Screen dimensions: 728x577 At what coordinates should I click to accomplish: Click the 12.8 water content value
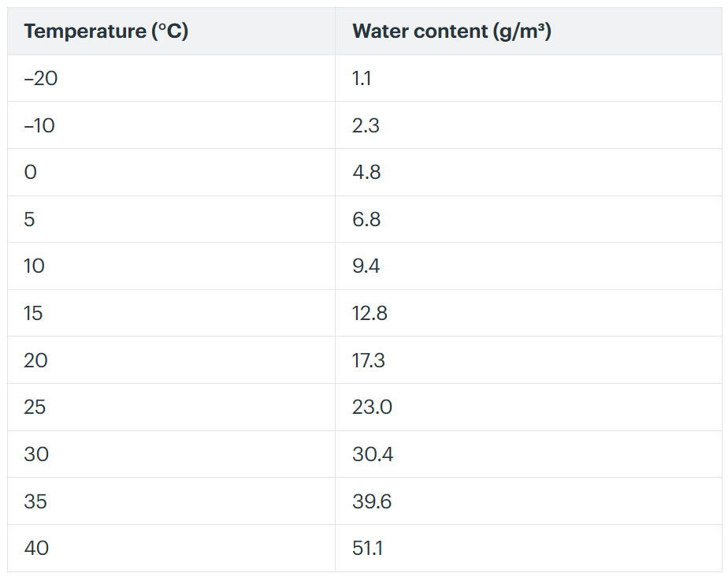coord(370,313)
